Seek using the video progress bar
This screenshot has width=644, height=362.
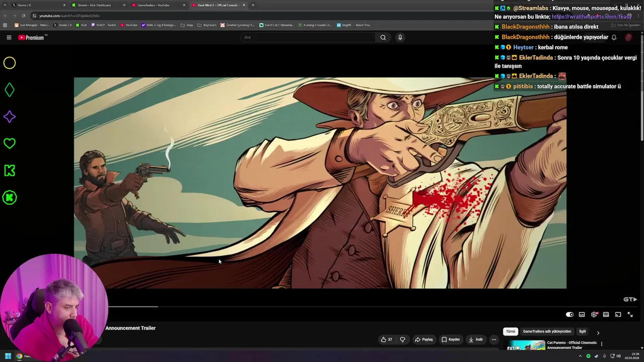click(x=371, y=306)
